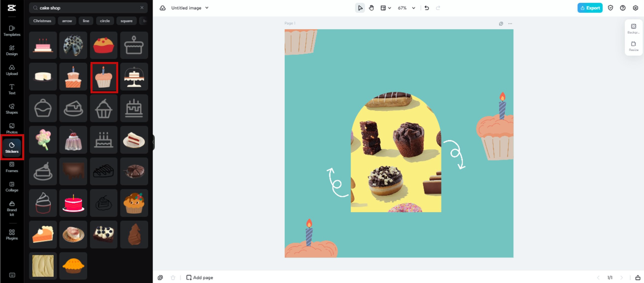
Task: Go to the next page arrow
Action: 622,277
